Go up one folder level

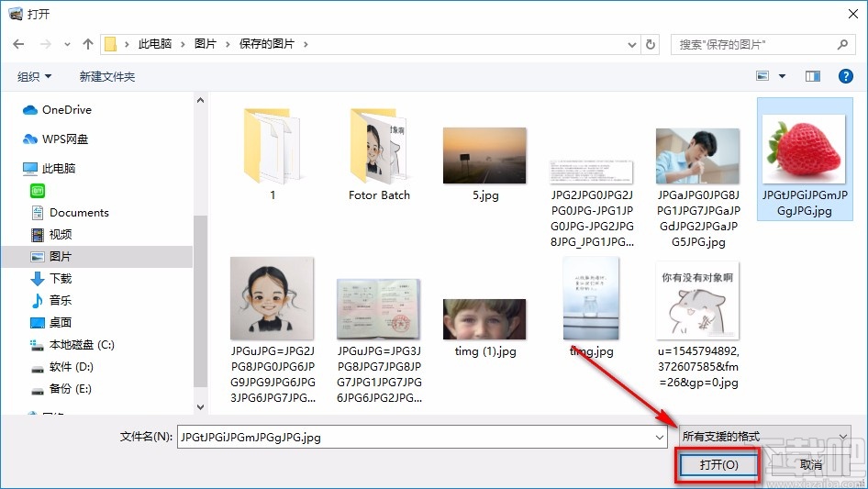[87, 44]
